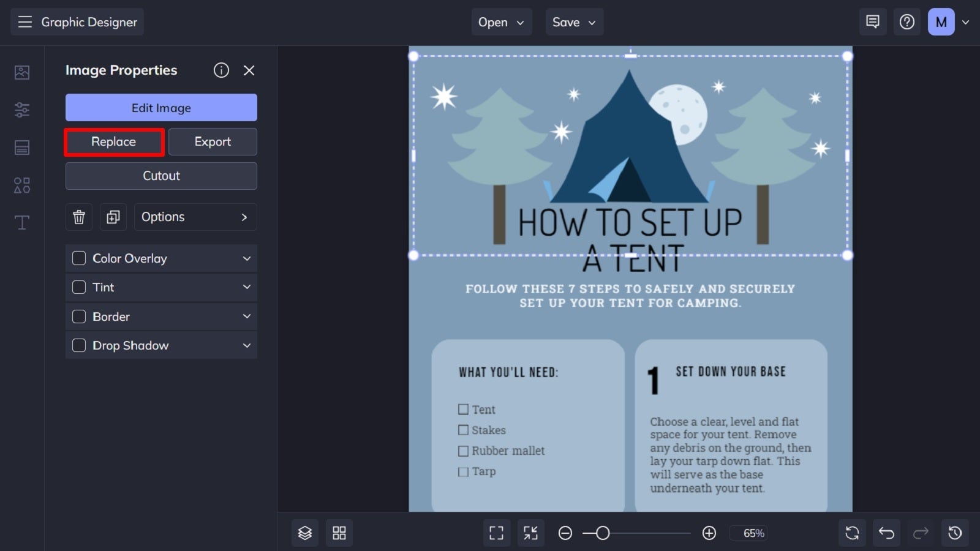Select the Text tool in the sidebar
This screenshot has height=551, width=980.
pyautogui.click(x=21, y=222)
